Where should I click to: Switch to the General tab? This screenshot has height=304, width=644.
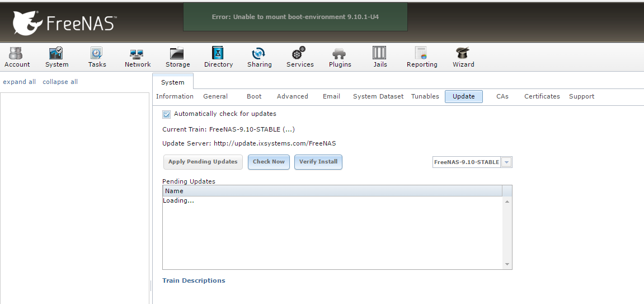215,96
